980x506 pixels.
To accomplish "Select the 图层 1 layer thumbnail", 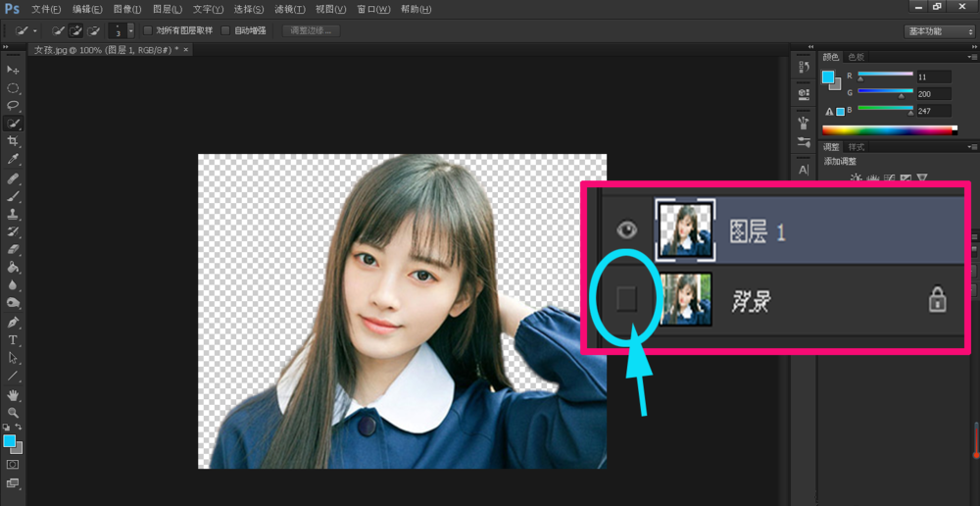I will pos(685,230).
